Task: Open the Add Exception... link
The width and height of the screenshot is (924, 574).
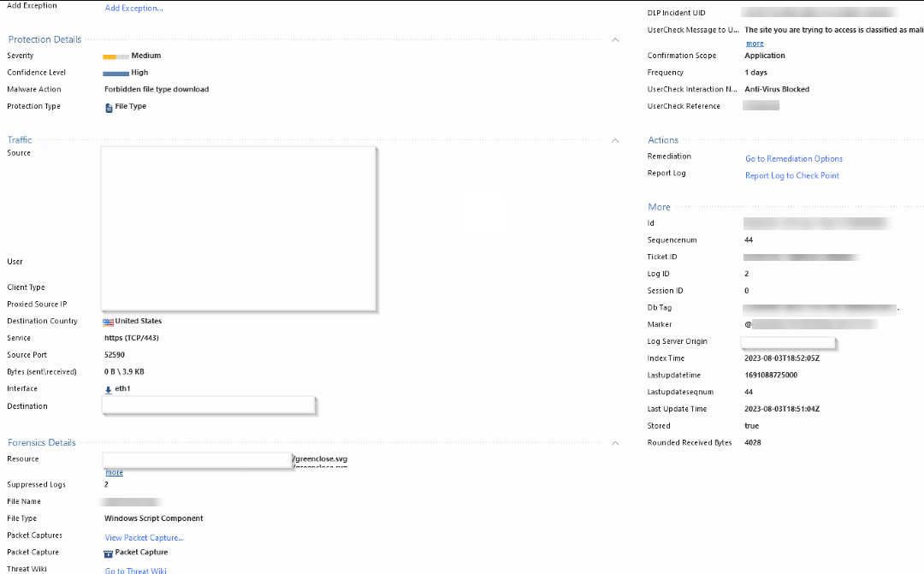Action: pos(133,9)
